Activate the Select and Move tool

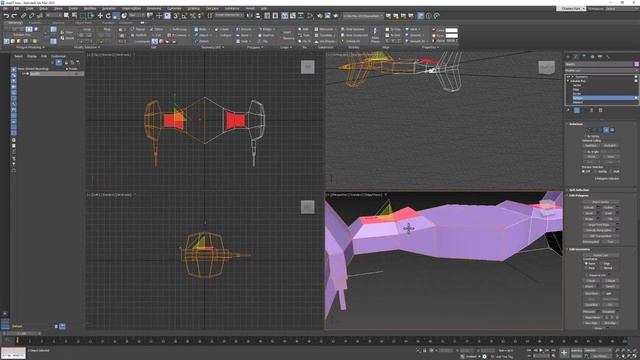pos(100,16)
